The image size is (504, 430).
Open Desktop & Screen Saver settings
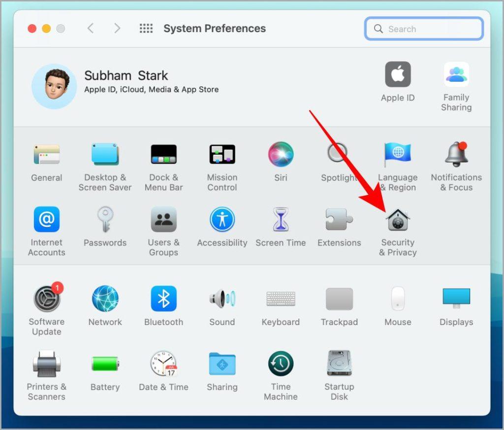(105, 154)
